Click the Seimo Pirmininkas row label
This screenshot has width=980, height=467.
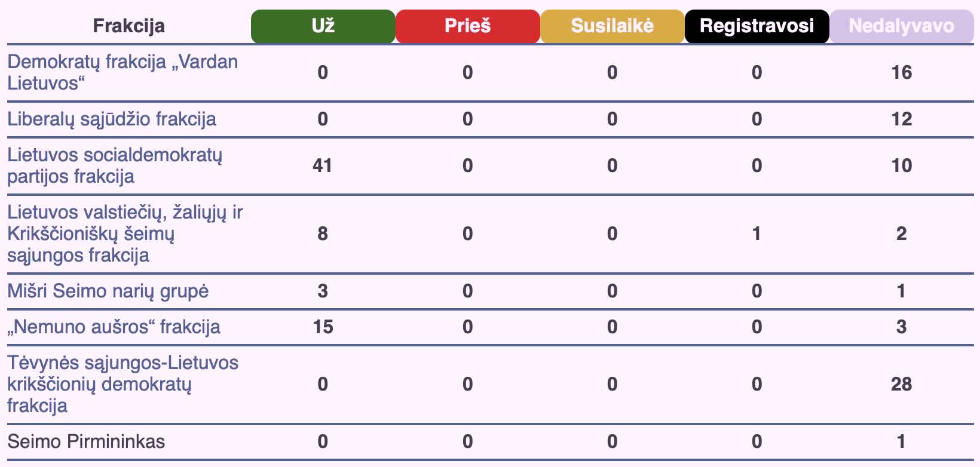(86, 441)
